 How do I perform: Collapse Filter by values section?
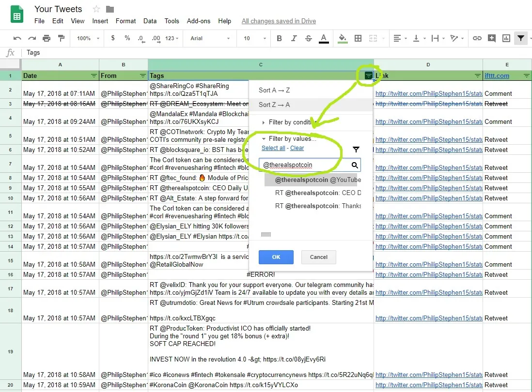pos(289,138)
